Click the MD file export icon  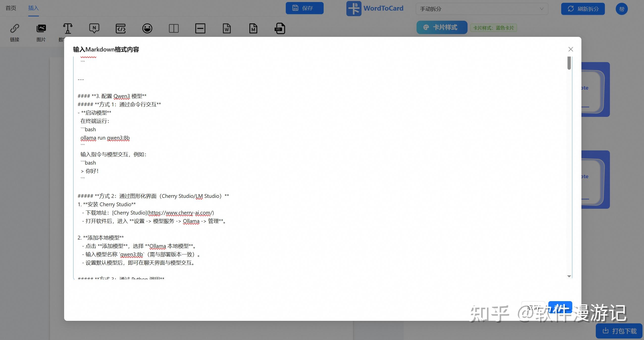pos(279,29)
